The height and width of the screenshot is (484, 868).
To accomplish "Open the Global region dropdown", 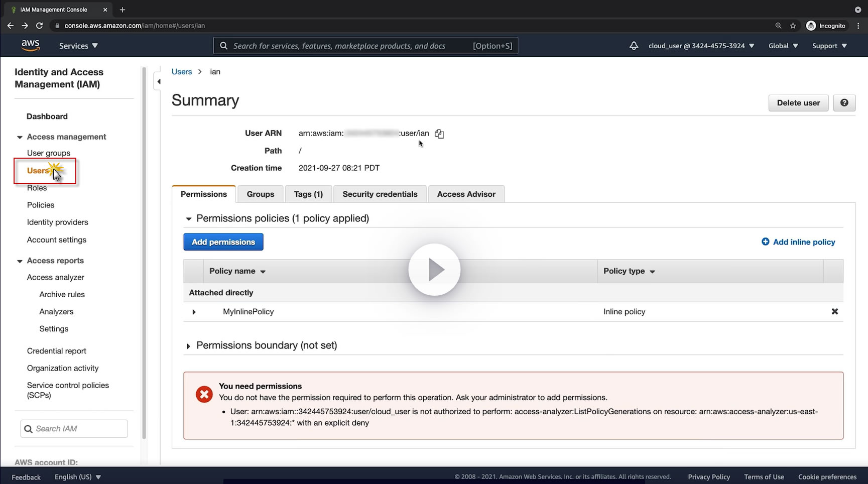I will coord(783,46).
